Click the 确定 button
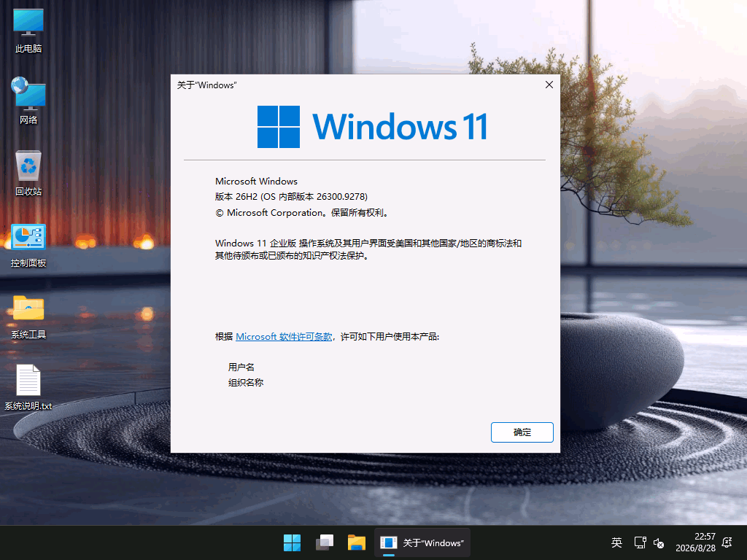This screenshot has height=560, width=747. (522, 432)
